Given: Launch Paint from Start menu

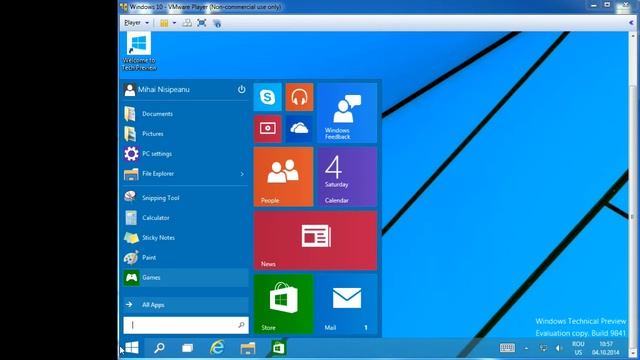Looking at the screenshot, I should click(x=186, y=258).
